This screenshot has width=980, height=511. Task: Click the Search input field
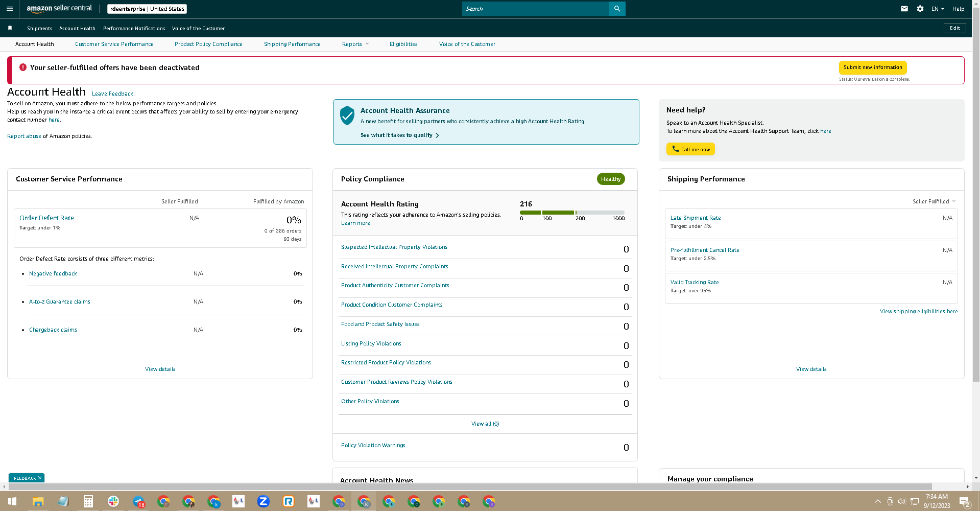pos(536,9)
